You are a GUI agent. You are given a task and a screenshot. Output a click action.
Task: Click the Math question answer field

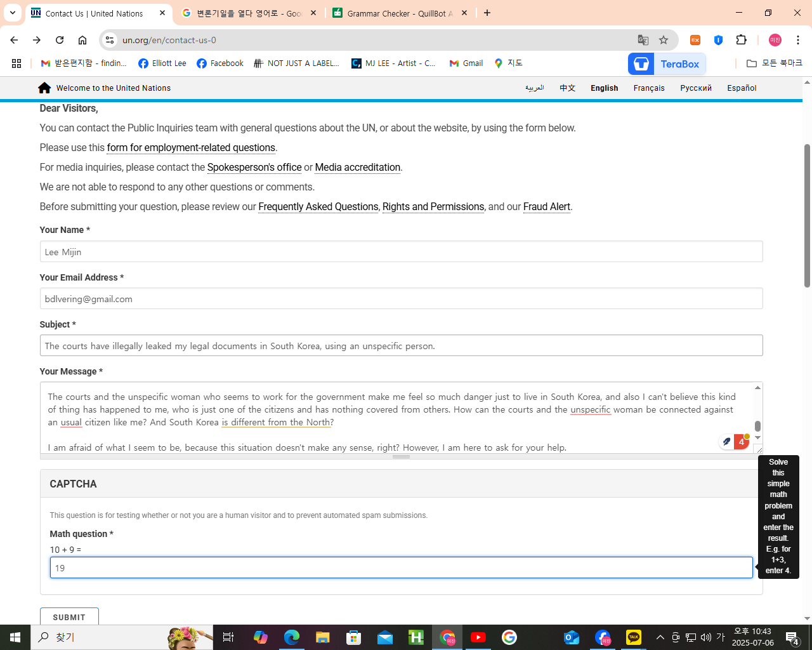pyautogui.click(x=401, y=567)
